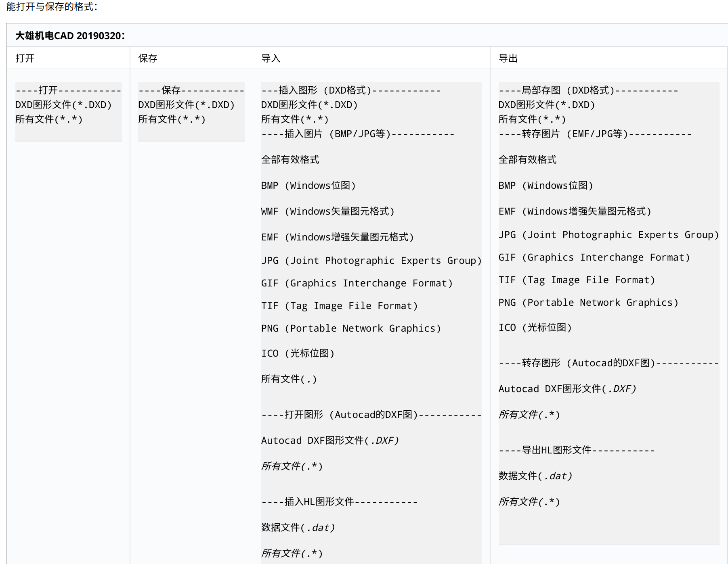The width and height of the screenshot is (728, 564).
Task: Click 插入HL图形文件 section divider
Action: [x=338, y=501]
